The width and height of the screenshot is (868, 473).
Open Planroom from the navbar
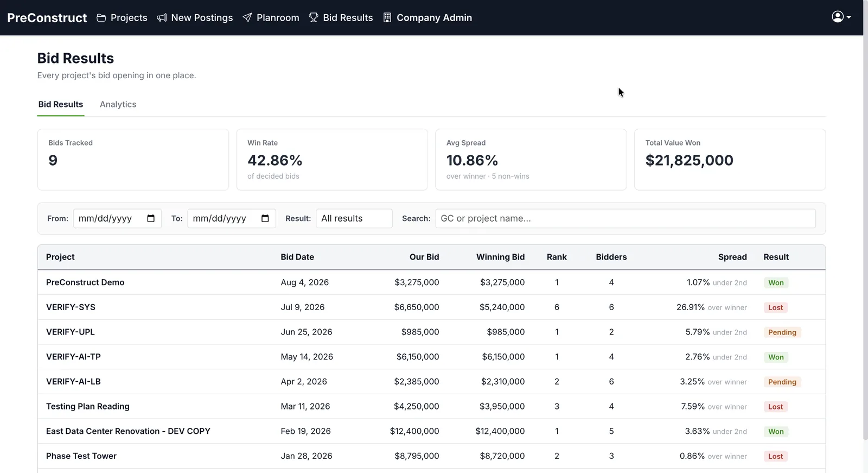[271, 18]
